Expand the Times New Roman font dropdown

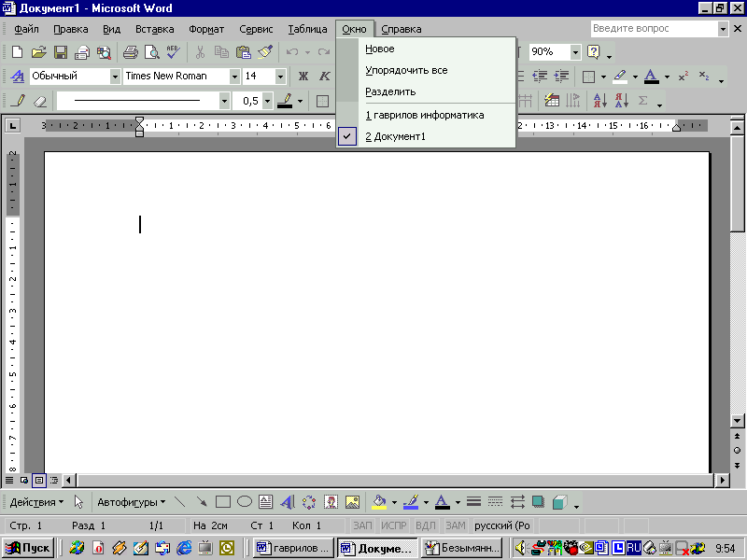click(234, 77)
